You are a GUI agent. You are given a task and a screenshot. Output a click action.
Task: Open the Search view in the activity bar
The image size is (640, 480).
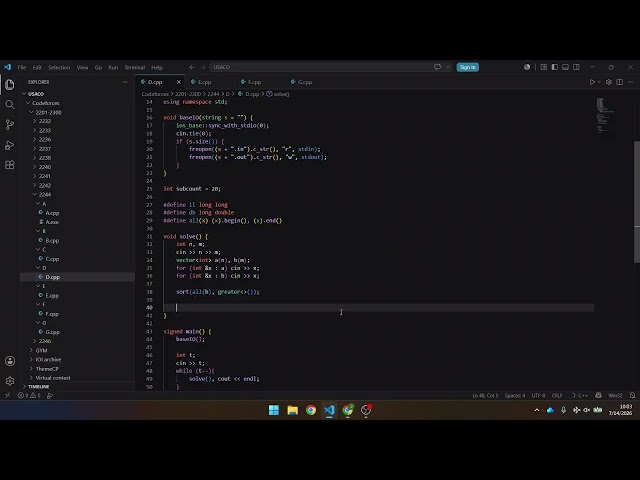click(x=10, y=104)
